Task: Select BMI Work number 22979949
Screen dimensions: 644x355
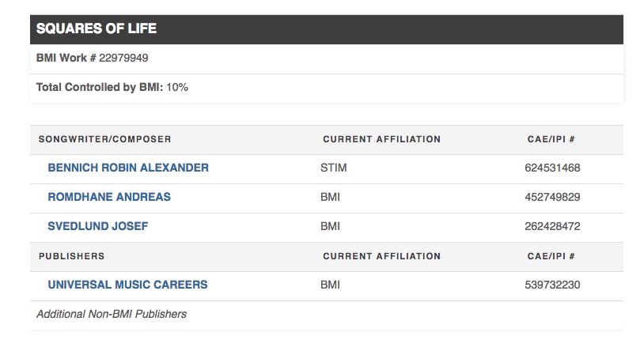Action: coord(123,58)
